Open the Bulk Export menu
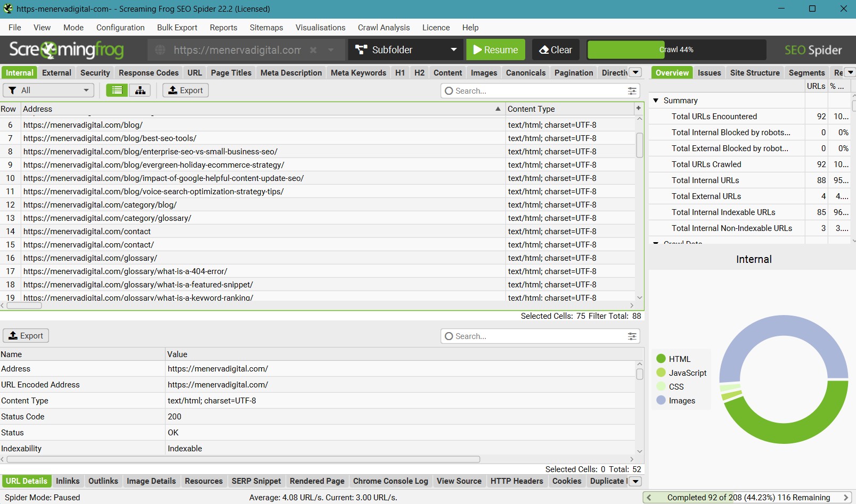Image resolution: width=856 pixels, height=504 pixels. [x=177, y=28]
